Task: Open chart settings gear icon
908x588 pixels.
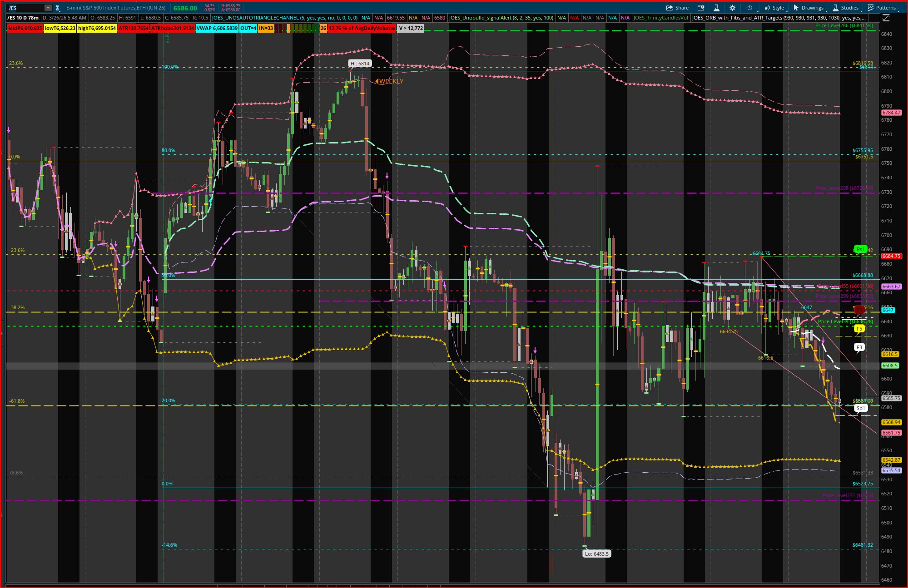Action: [732, 8]
